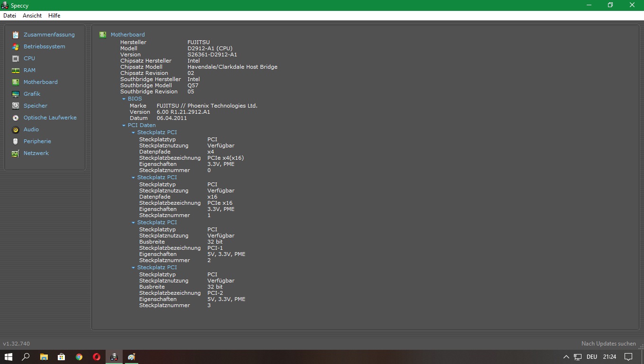
Task: Click the green Motherboard header icon
Action: click(103, 35)
